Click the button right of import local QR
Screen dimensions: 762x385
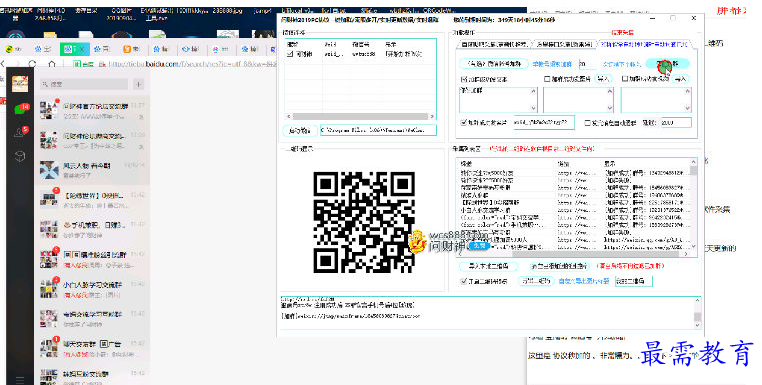click(559, 266)
